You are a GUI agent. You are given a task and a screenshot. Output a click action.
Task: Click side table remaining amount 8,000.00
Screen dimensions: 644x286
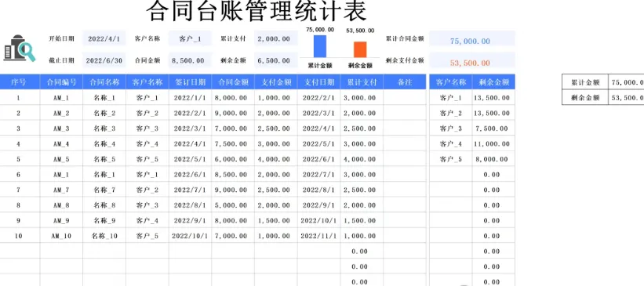coord(493,159)
